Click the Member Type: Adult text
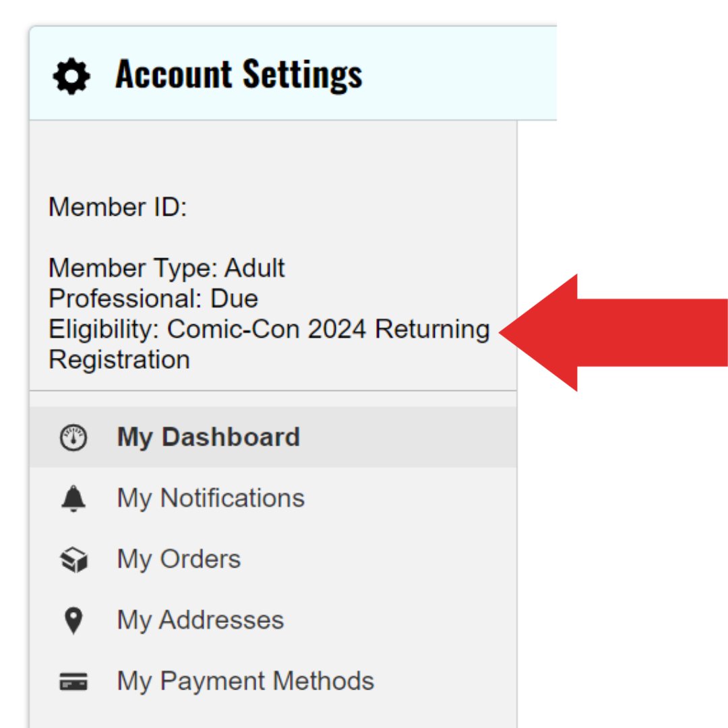The image size is (728, 728). pyautogui.click(x=166, y=268)
